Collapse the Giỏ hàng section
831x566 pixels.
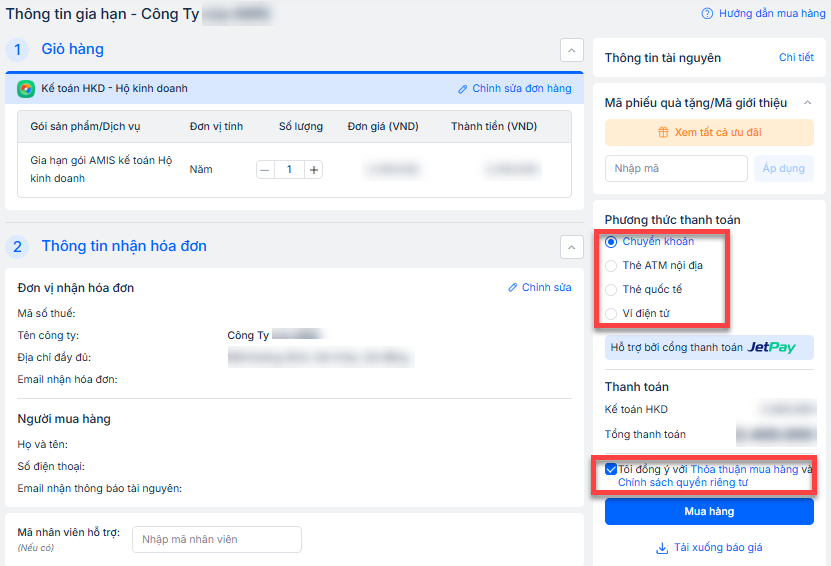(571, 50)
